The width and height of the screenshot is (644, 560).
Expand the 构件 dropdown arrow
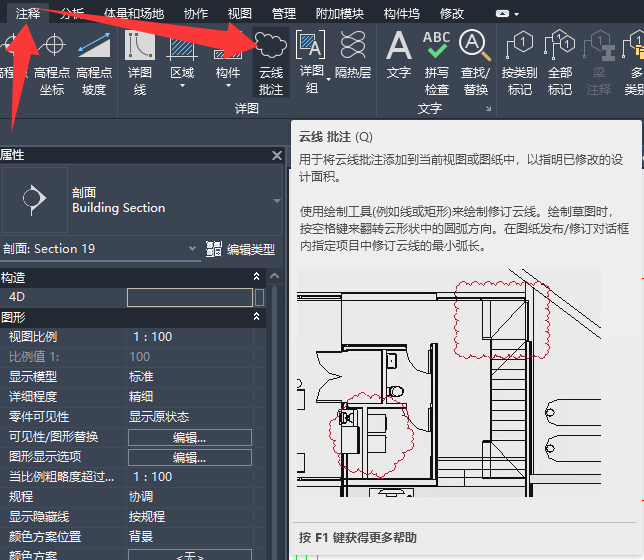(228, 86)
